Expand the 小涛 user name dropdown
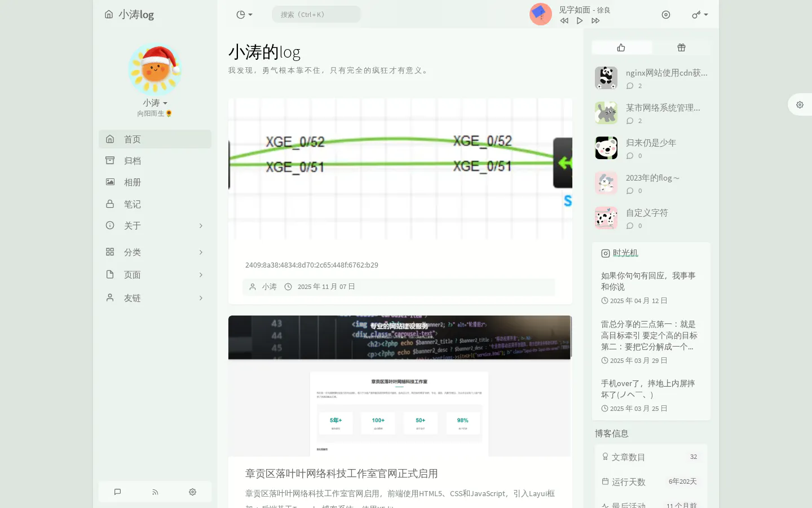The height and width of the screenshot is (508, 812). click(x=155, y=103)
